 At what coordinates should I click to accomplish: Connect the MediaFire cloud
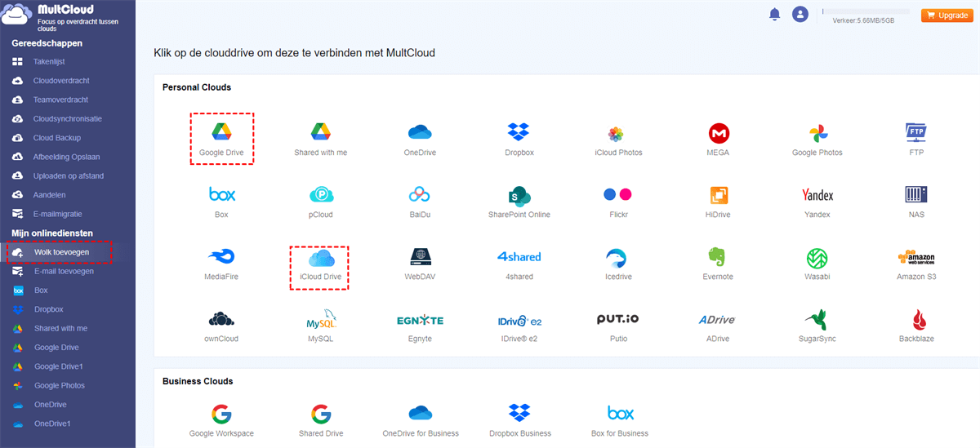(x=221, y=257)
